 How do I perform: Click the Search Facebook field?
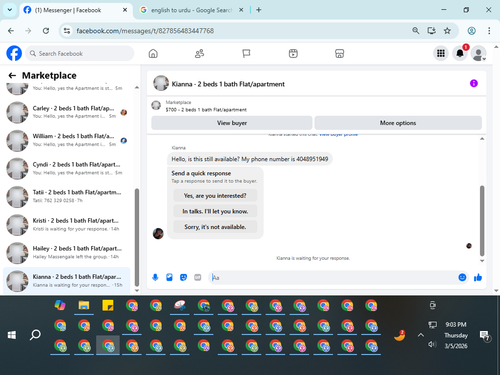tap(79, 53)
